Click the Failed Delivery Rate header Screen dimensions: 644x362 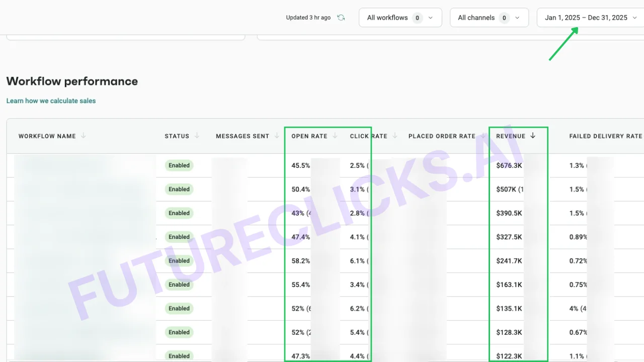point(606,136)
